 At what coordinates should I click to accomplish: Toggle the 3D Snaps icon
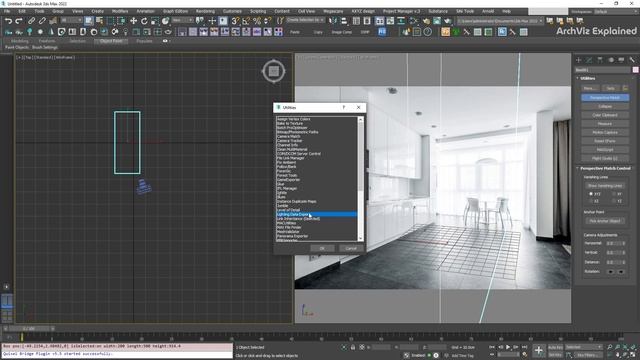coord(236,20)
